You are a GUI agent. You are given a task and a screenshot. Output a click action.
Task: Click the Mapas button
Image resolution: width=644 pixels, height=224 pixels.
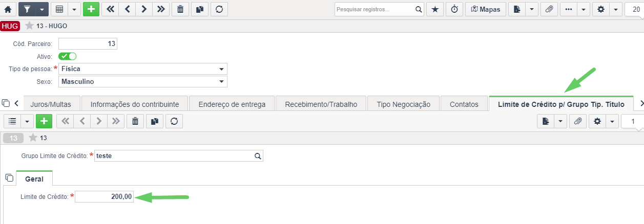[485, 9]
